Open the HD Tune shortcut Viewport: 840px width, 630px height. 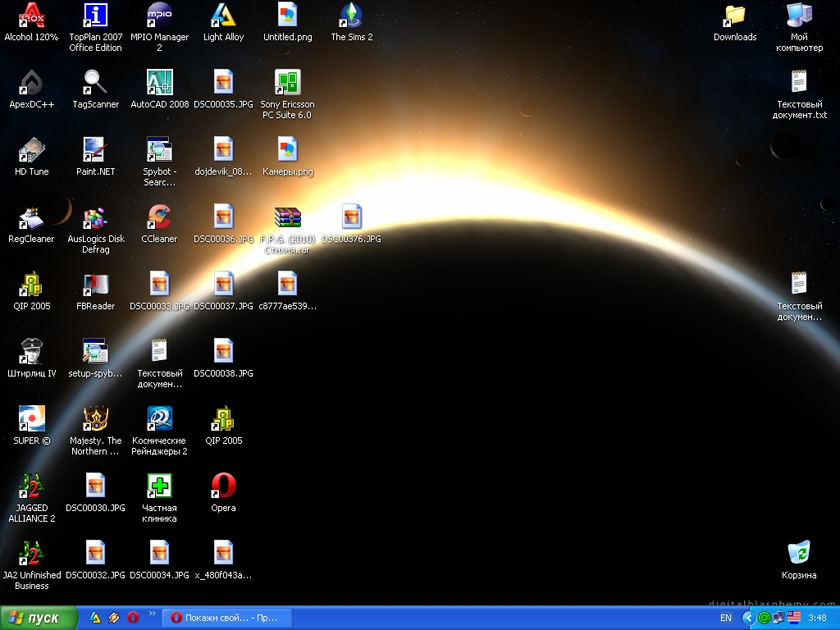point(31,150)
